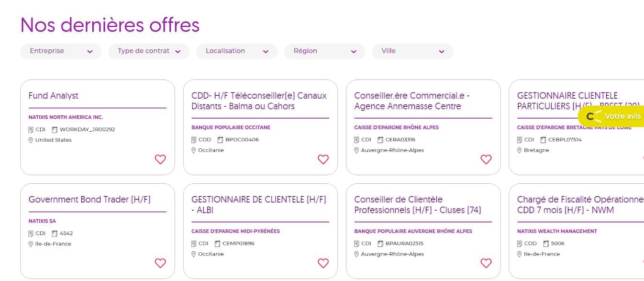Click the Nos dernières offres heading
The image size is (644, 281).
coord(110,25)
